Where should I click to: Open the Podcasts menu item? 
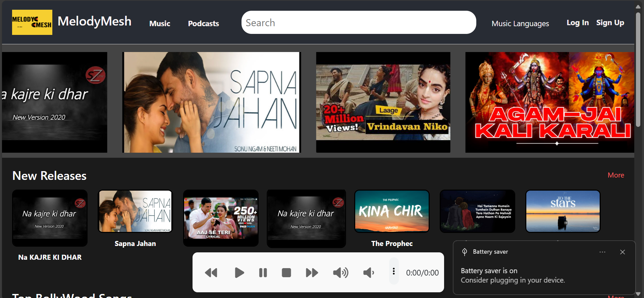[x=203, y=23]
